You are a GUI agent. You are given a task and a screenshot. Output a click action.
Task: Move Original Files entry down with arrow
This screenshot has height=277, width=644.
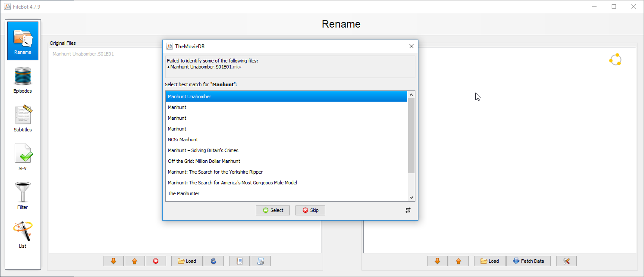pyautogui.click(x=114, y=261)
